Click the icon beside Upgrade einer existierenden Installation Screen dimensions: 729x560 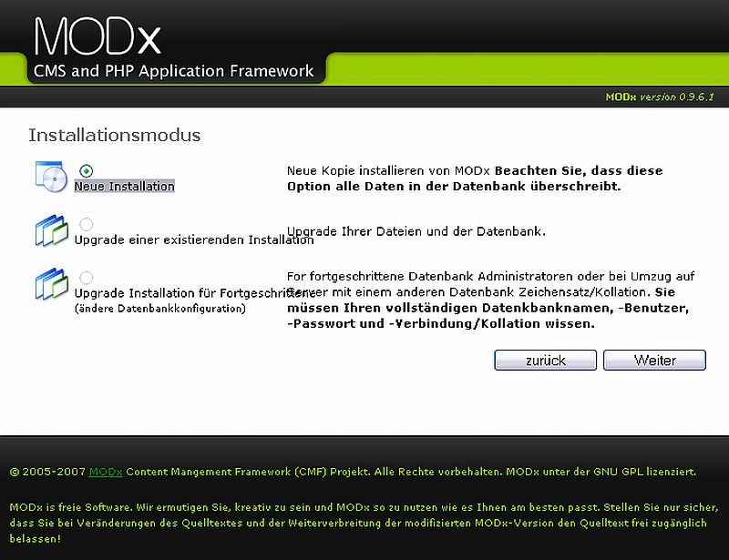pyautogui.click(x=52, y=230)
